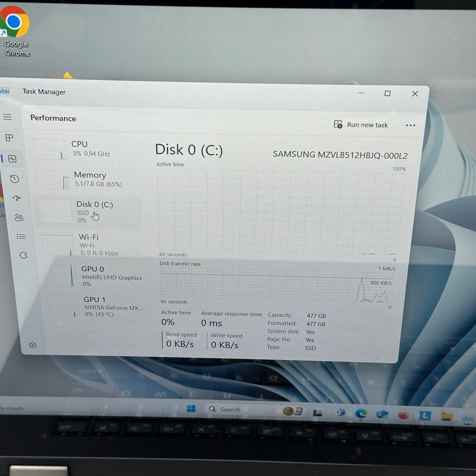The width and height of the screenshot is (476, 476).
Task: Select the Memory performance item
Action: tap(88, 179)
